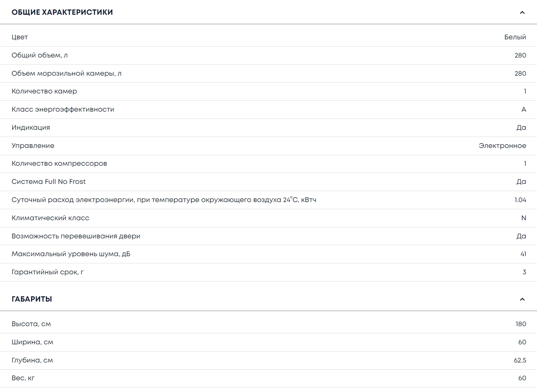
Task: Click the Высота, см label
Action: click(x=31, y=324)
